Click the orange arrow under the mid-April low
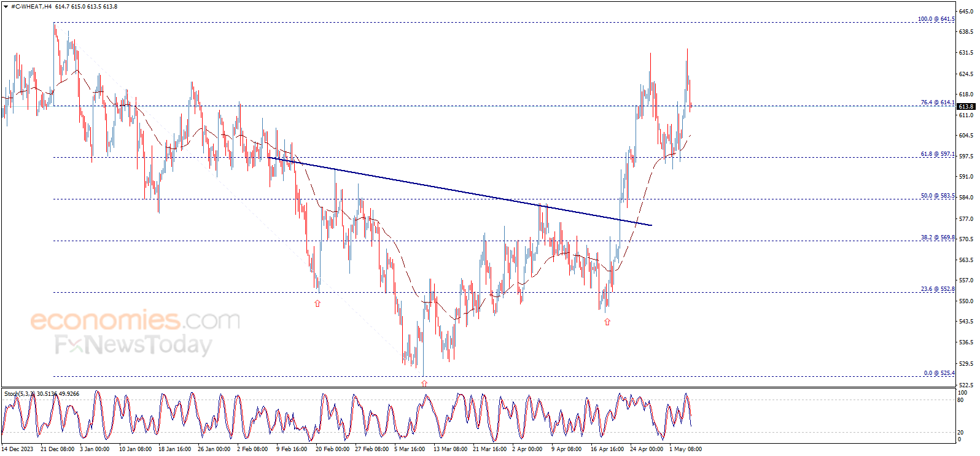 [x=607, y=322]
